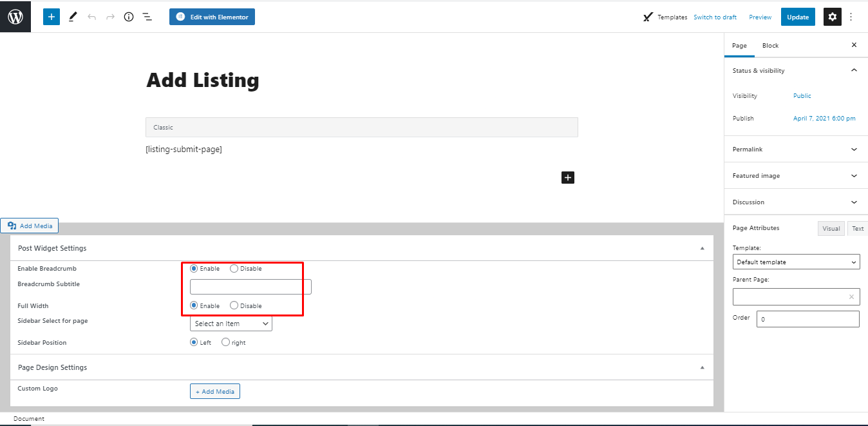This screenshot has width=868, height=426.
Task: Open the block inserter
Action: pos(51,16)
